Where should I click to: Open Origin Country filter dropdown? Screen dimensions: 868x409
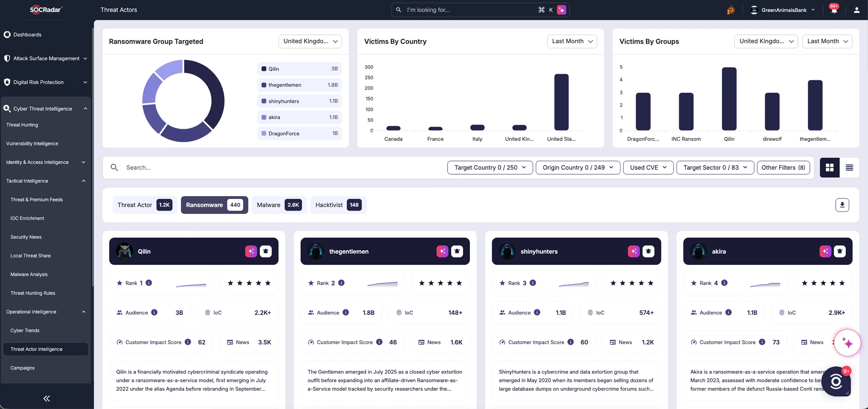(578, 167)
